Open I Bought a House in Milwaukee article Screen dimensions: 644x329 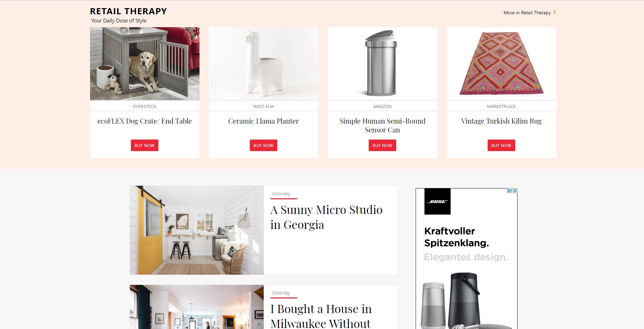pyautogui.click(x=321, y=316)
